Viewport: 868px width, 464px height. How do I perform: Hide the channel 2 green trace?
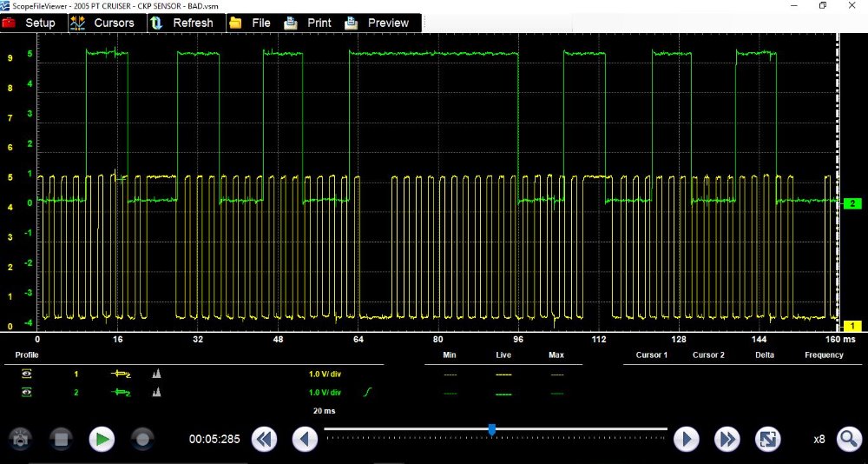[x=27, y=393]
